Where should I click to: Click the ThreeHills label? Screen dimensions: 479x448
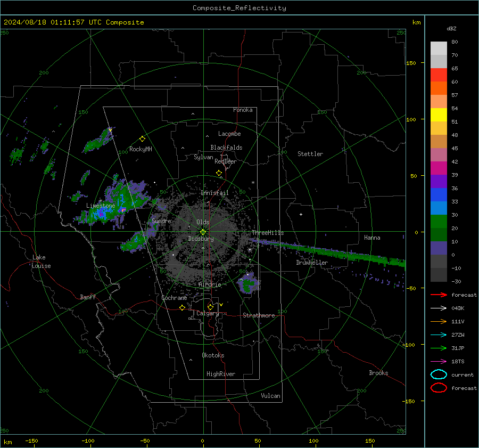[268, 233]
